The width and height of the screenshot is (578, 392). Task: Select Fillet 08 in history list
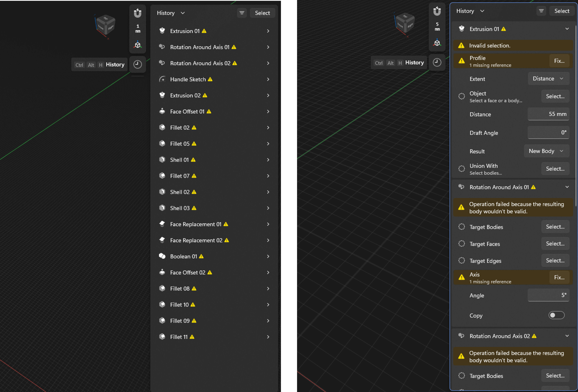[x=214, y=289]
